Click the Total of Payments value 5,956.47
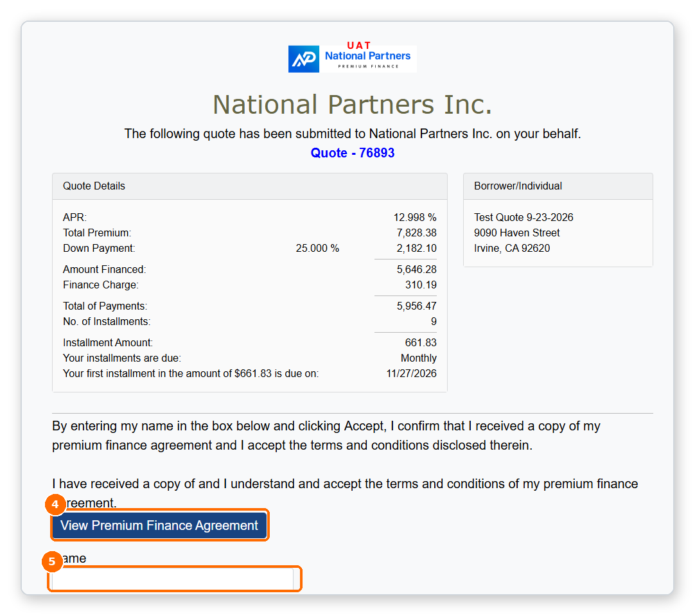Screen dimensions: 695x616 coord(417,306)
